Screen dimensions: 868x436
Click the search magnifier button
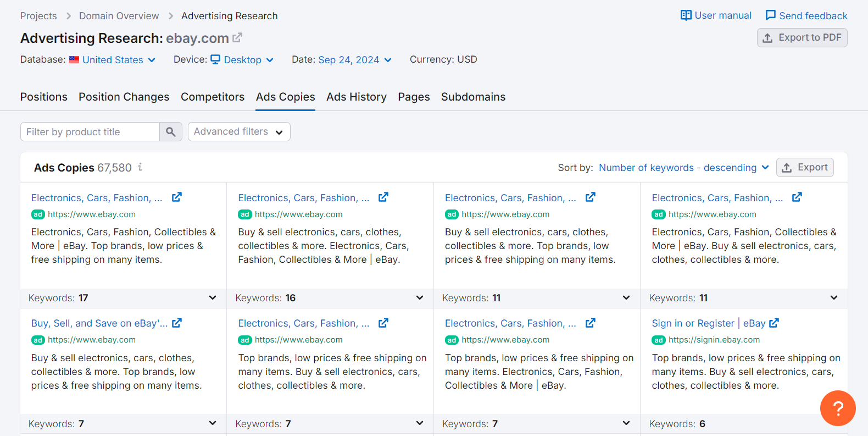click(171, 132)
